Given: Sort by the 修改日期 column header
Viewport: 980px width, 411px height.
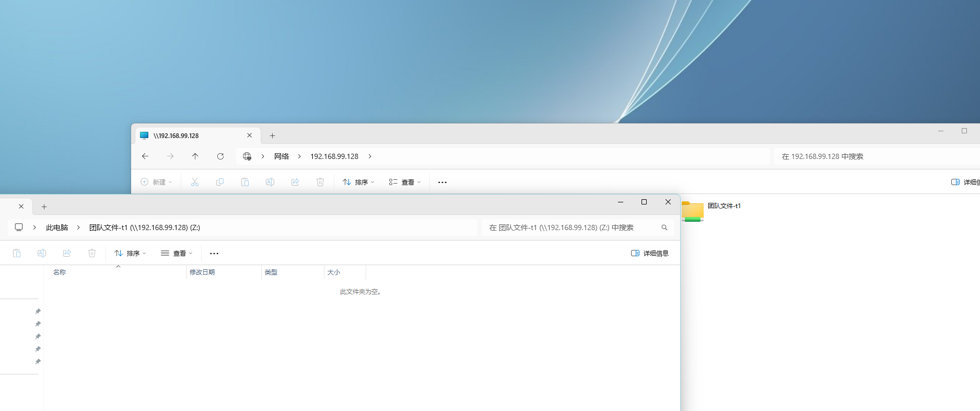Looking at the screenshot, I should (224, 272).
